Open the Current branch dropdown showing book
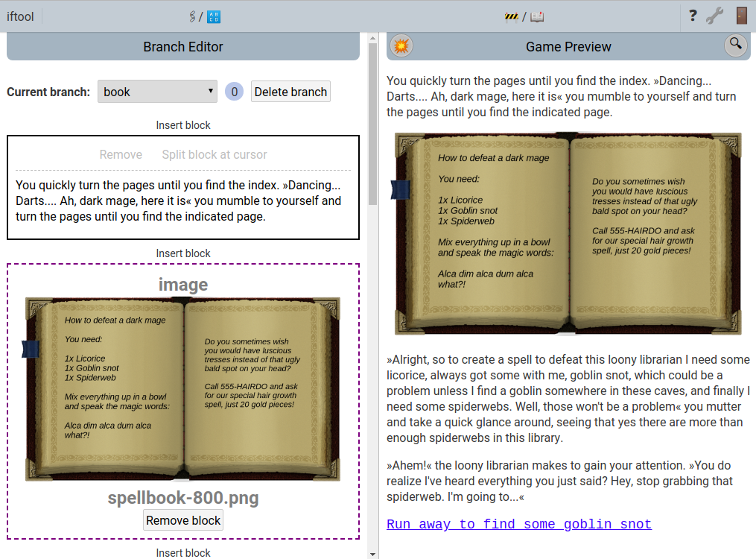This screenshot has width=756, height=559. (x=157, y=92)
